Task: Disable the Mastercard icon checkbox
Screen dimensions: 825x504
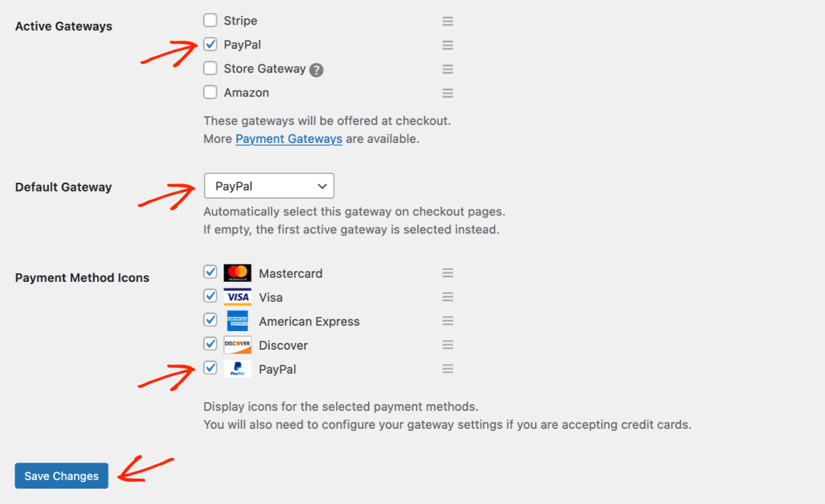Action: point(210,272)
